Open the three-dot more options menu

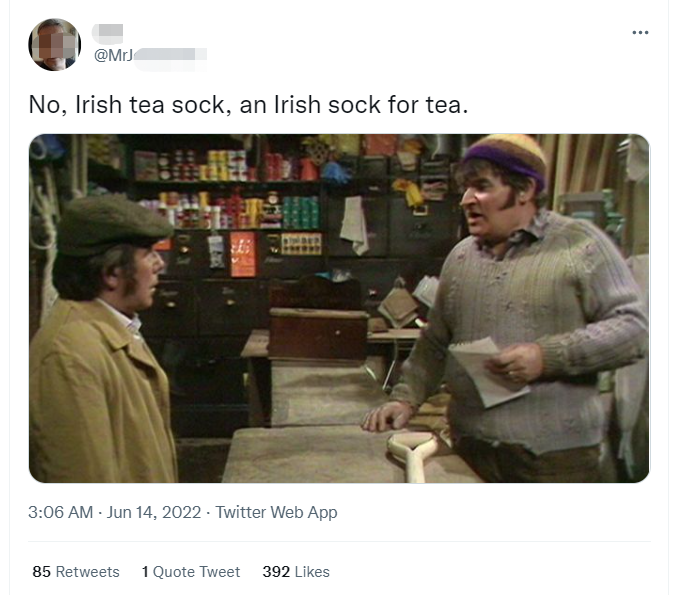click(640, 33)
